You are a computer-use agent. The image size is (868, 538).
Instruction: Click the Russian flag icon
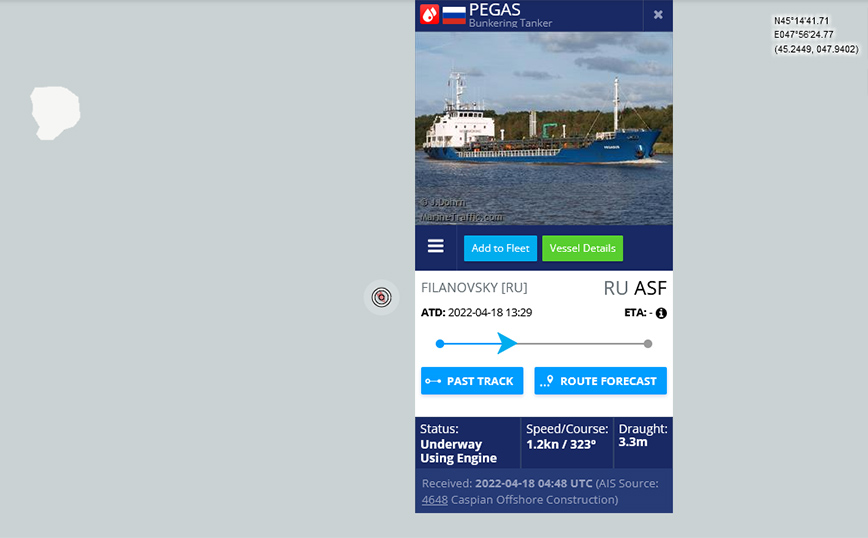pos(454,14)
